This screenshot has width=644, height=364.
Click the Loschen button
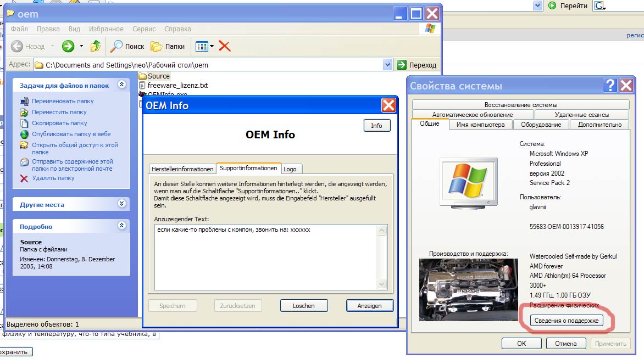303,306
